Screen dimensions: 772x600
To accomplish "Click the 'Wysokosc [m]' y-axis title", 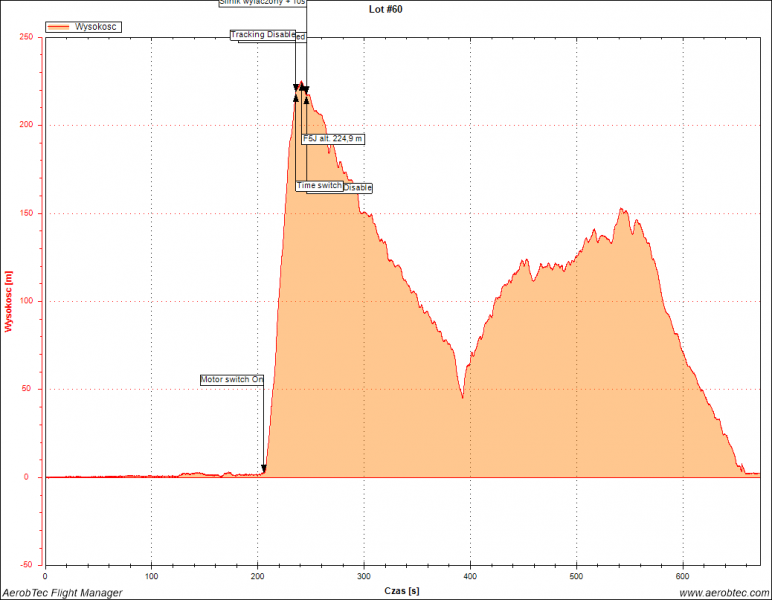I will tap(9, 301).
